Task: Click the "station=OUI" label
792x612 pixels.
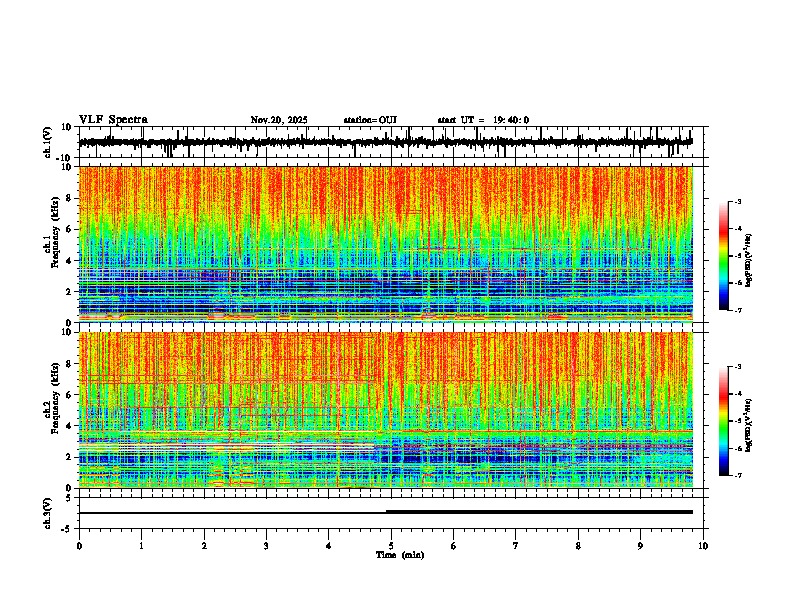Action: coord(370,120)
